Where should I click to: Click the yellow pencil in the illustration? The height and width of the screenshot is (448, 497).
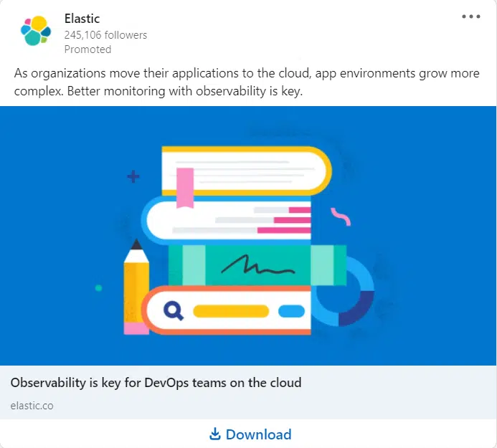136,287
